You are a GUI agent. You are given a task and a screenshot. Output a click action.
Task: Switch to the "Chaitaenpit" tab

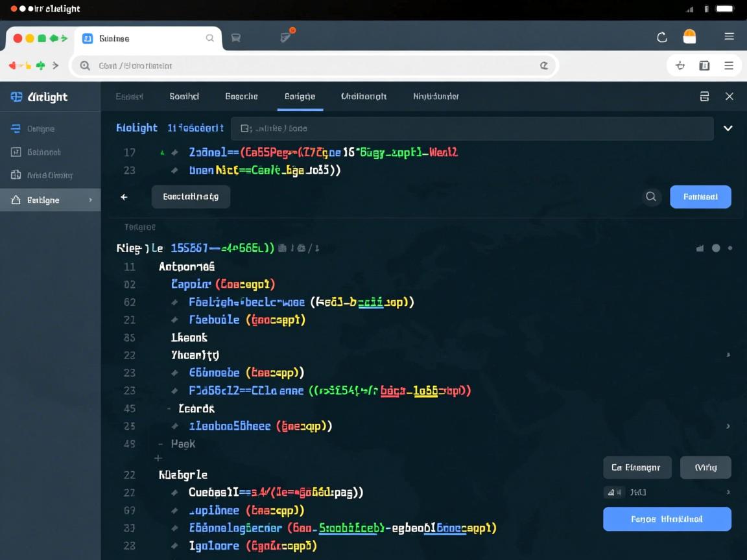pos(364,97)
